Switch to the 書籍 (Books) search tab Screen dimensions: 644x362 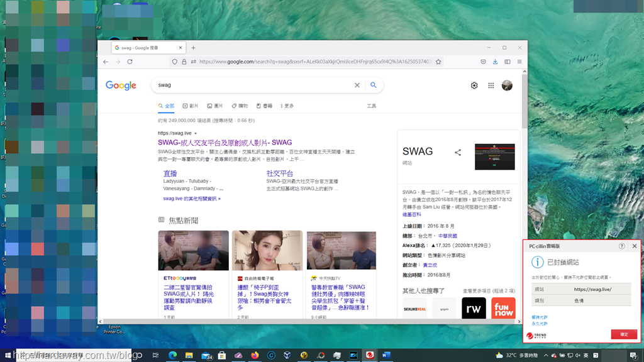pos(265,106)
